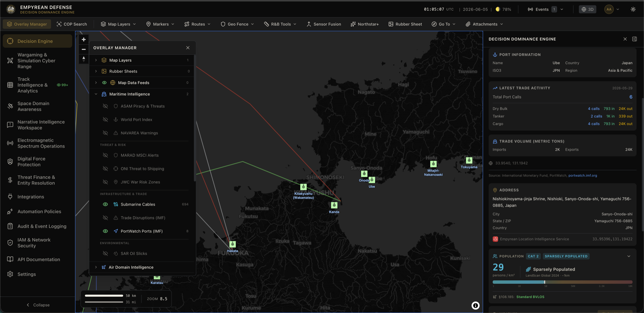Reset map compass orientation
Image resolution: width=644 pixels, height=313 pixels.
point(84,59)
